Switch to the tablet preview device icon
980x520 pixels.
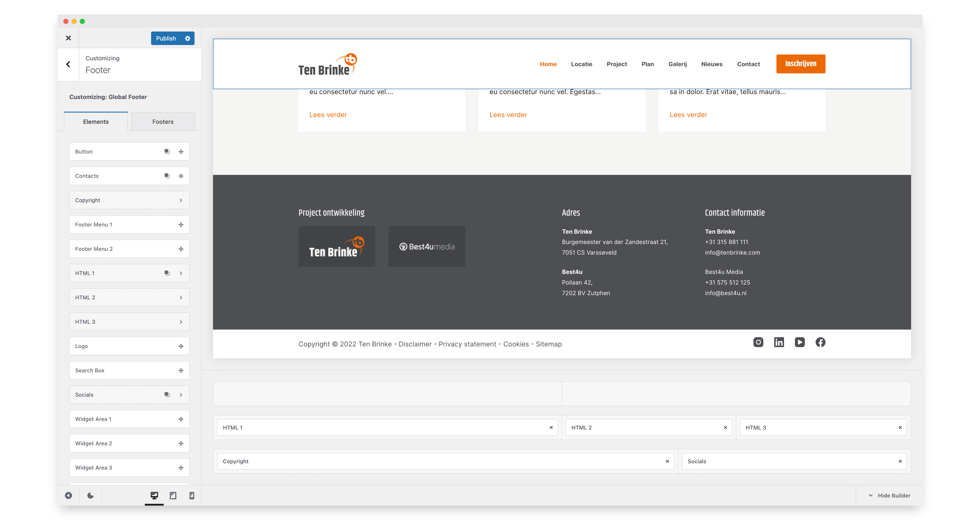173,495
